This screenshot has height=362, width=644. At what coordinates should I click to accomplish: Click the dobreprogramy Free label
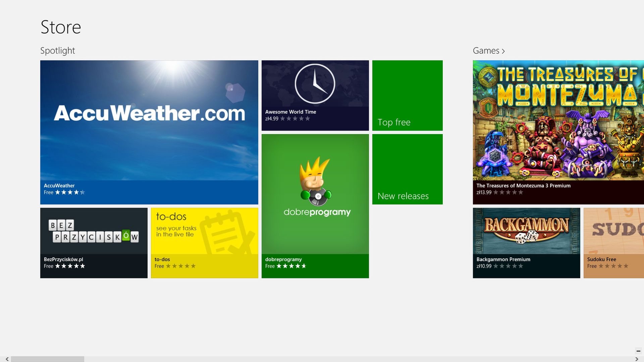(270, 266)
